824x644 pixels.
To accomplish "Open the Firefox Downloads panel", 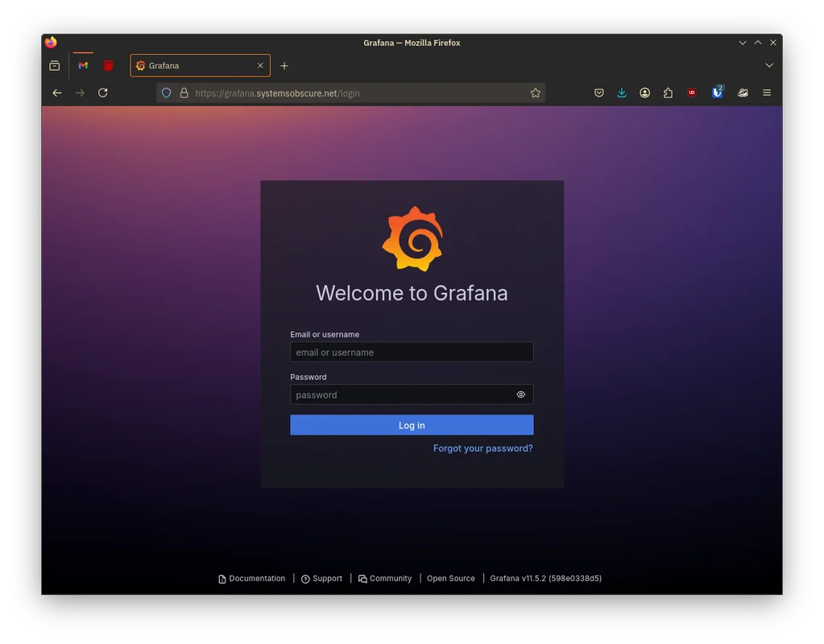I will pyautogui.click(x=622, y=93).
